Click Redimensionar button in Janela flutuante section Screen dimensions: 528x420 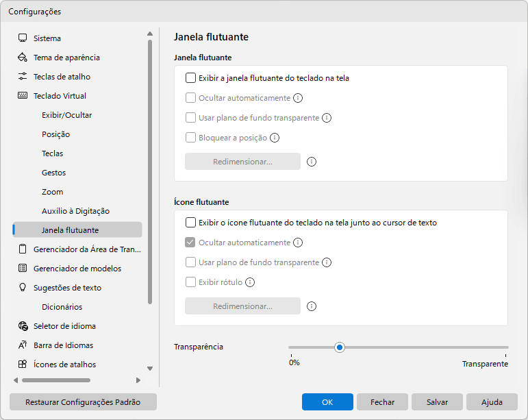243,162
